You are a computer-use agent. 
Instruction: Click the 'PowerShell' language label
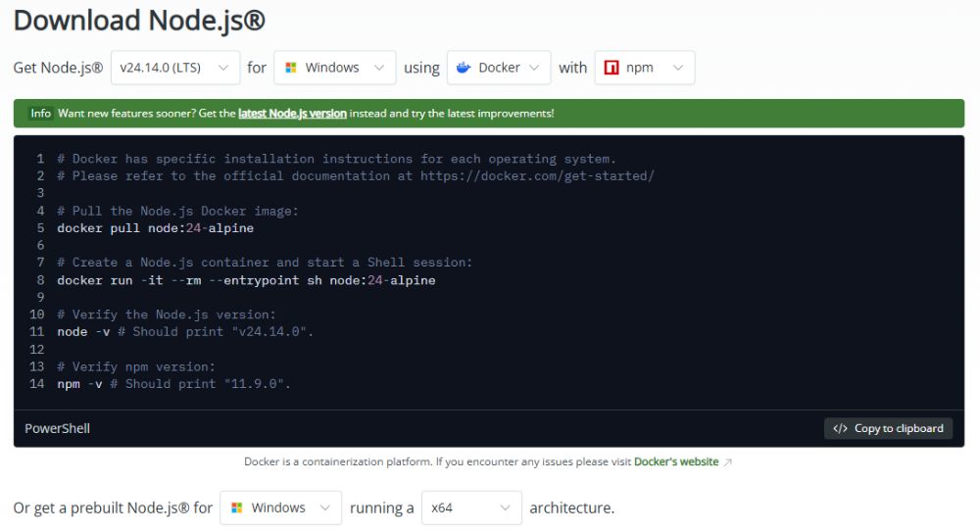[x=58, y=428]
